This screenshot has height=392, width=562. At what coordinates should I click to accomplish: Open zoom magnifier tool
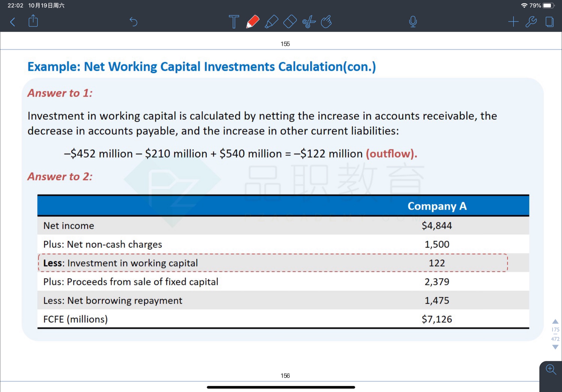tap(551, 369)
